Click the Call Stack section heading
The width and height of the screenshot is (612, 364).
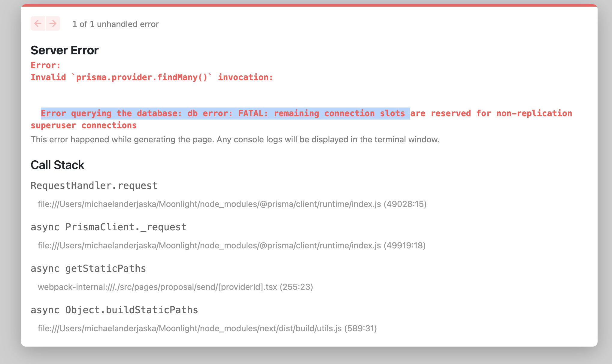click(x=57, y=165)
